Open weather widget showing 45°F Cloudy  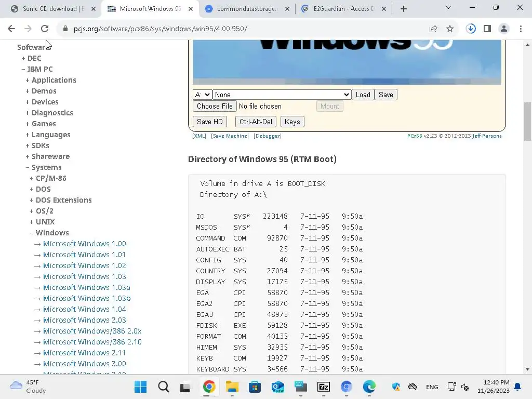pyautogui.click(x=28, y=387)
